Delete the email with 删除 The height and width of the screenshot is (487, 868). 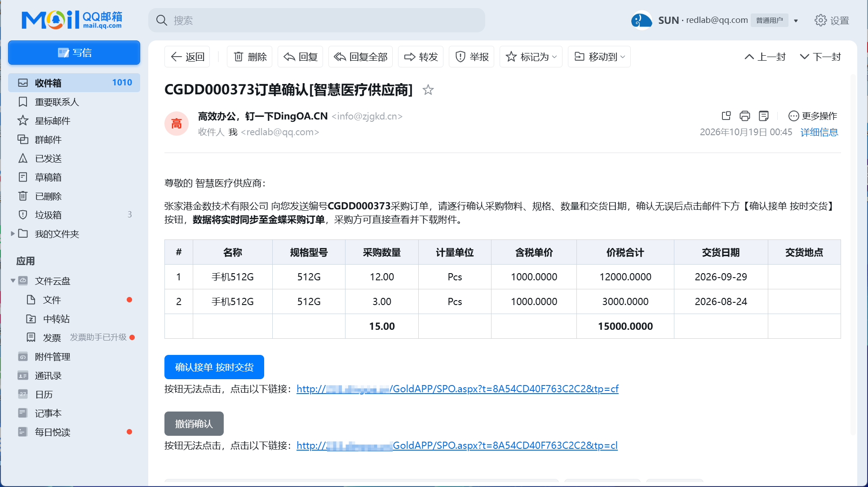(250, 57)
